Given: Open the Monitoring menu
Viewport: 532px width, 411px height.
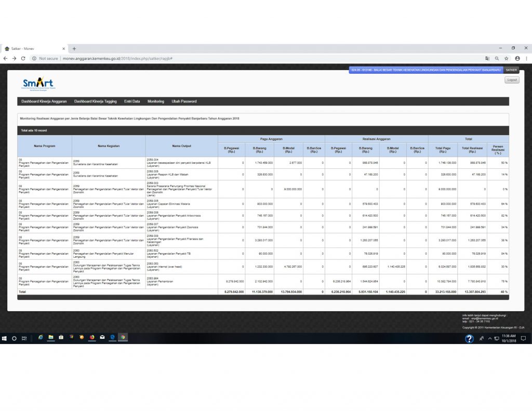Looking at the screenshot, I should [x=156, y=101].
